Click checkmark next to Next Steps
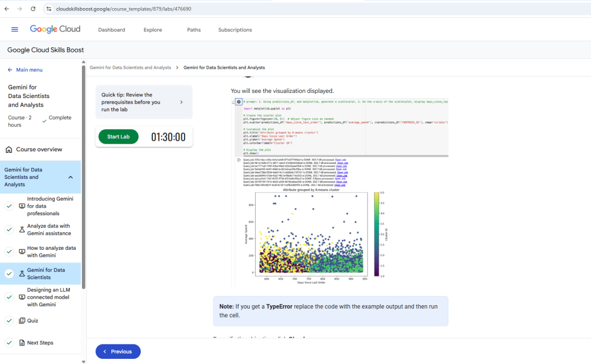The image size is (591, 364). [9, 343]
